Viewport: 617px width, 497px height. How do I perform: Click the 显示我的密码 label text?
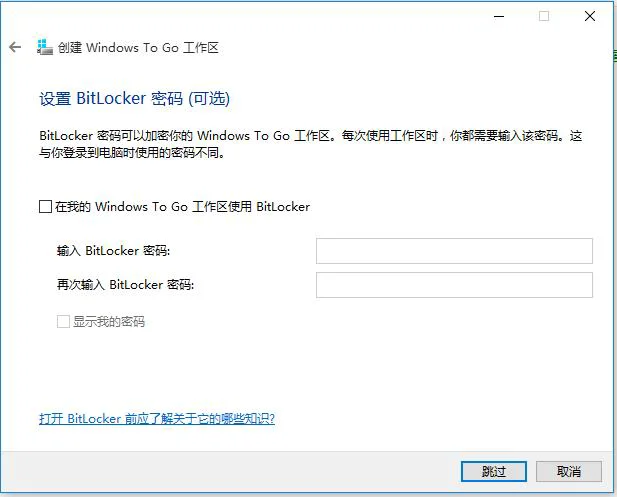pyautogui.click(x=109, y=321)
